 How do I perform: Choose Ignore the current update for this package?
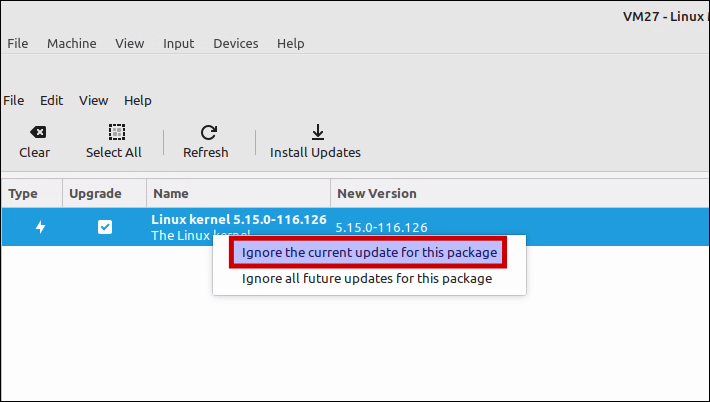pyautogui.click(x=369, y=253)
